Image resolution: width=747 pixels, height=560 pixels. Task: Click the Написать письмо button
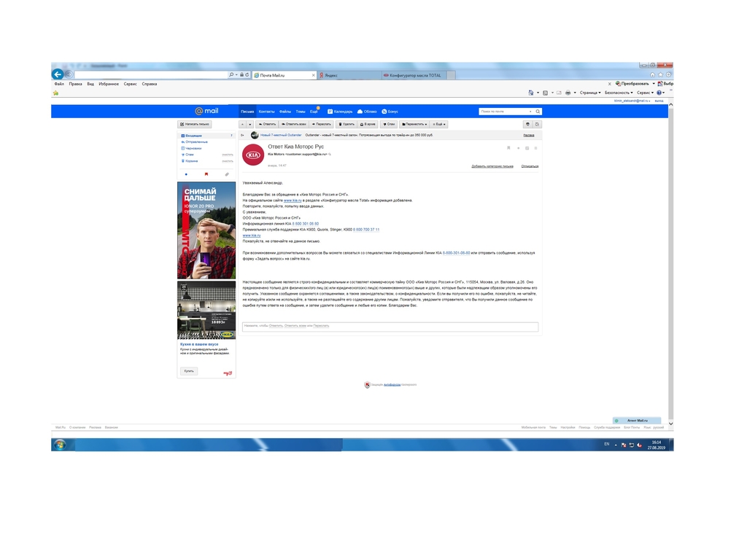point(194,124)
